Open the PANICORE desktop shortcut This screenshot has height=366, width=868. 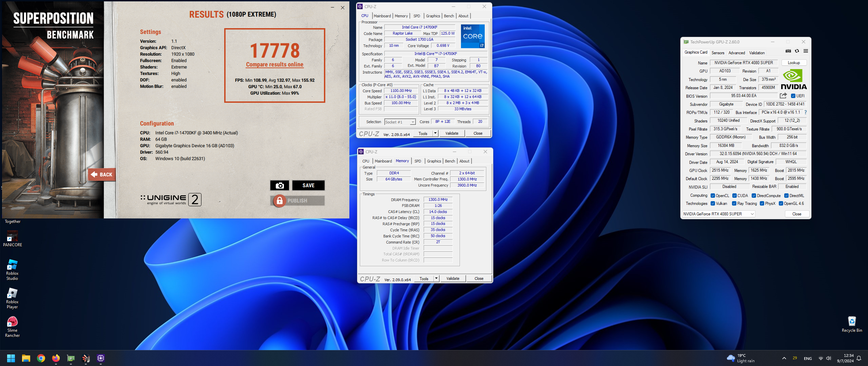tap(12, 239)
